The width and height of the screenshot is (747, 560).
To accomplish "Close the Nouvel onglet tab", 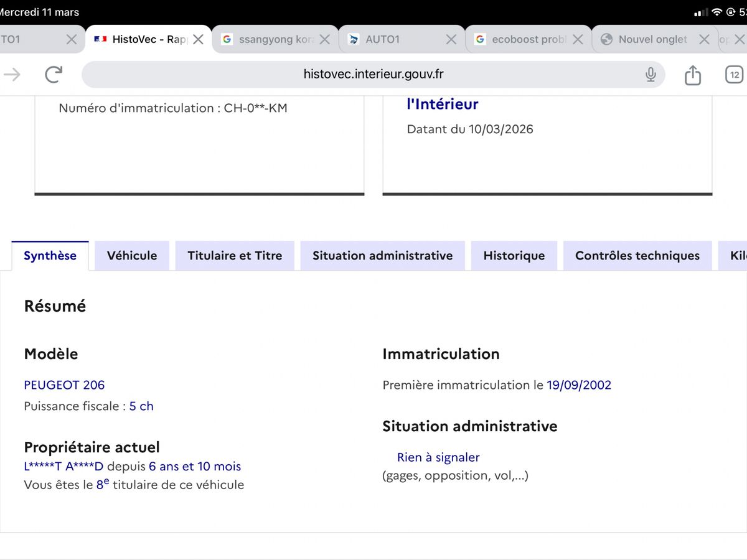I will click(x=704, y=39).
